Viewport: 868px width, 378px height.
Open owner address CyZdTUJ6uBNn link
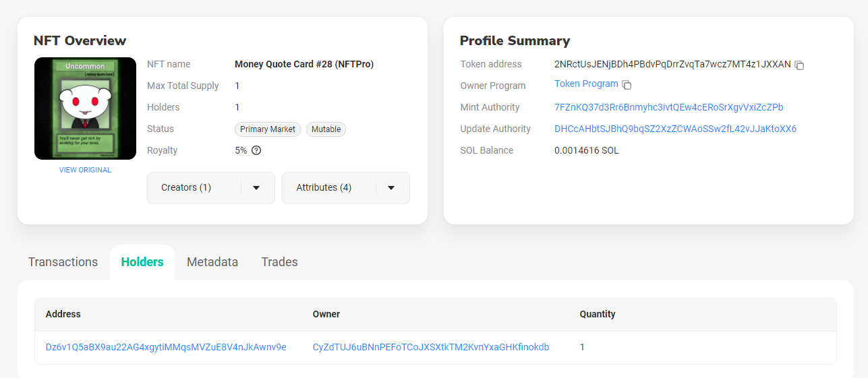(x=431, y=347)
